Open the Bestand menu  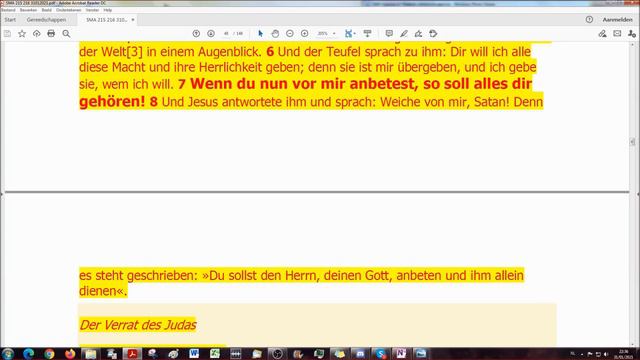tap(8, 10)
